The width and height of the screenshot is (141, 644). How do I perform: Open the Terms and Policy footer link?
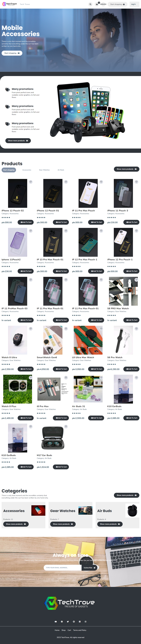pos(80,630)
